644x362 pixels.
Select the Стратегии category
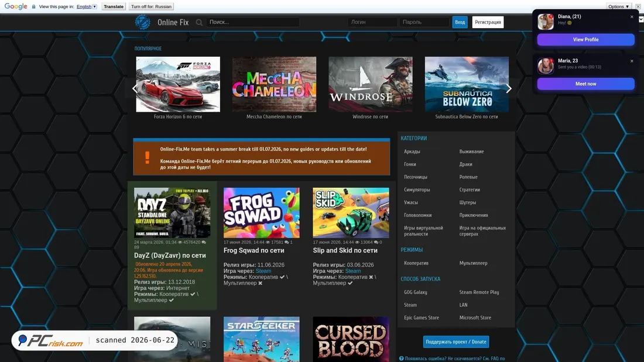click(470, 189)
